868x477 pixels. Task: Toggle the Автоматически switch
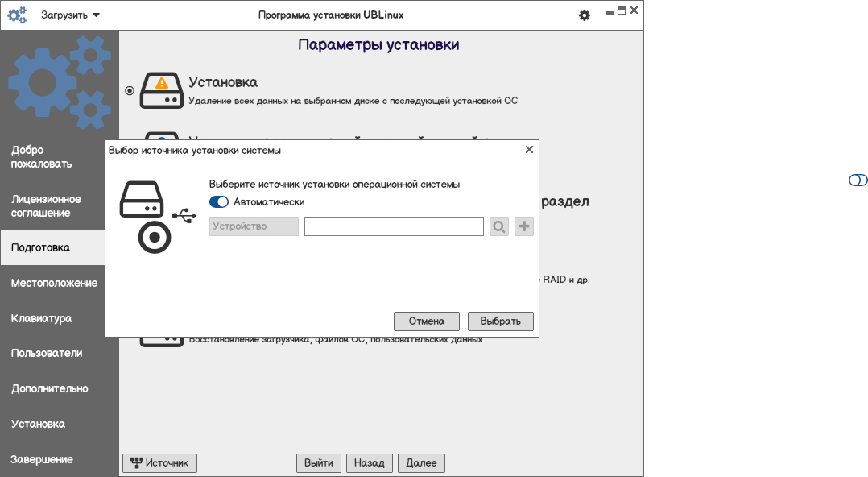click(x=219, y=202)
